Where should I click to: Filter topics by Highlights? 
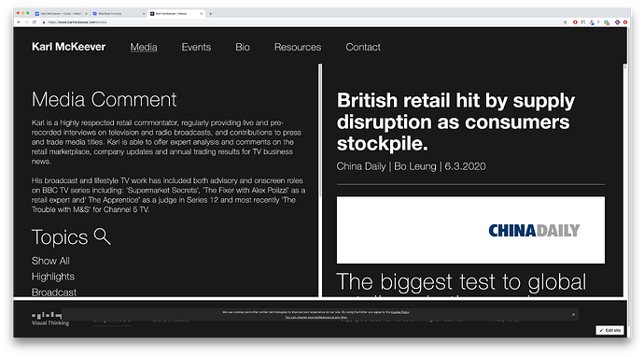[53, 277]
